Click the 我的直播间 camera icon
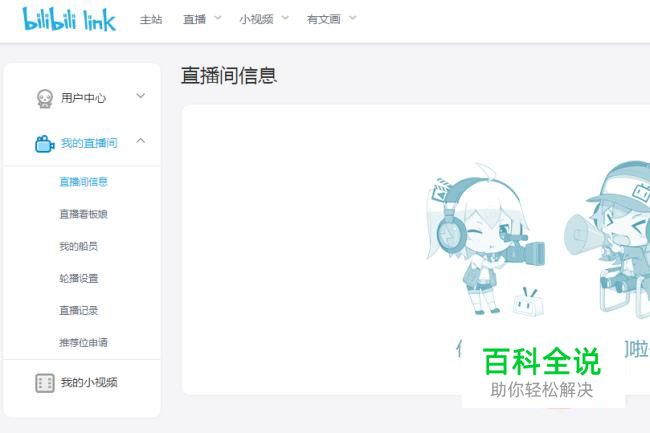650x433 pixels. pos(45,144)
